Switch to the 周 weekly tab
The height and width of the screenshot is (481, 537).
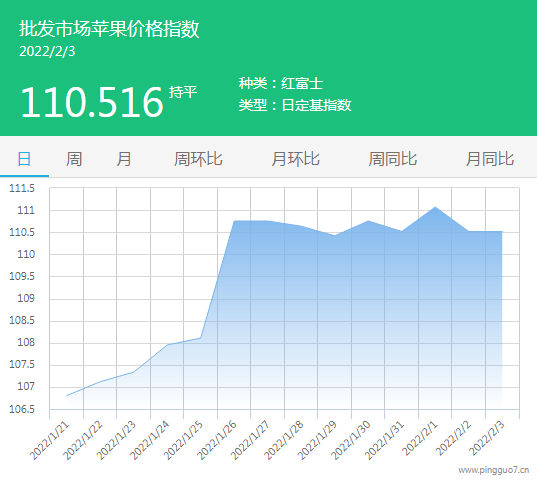(x=74, y=159)
